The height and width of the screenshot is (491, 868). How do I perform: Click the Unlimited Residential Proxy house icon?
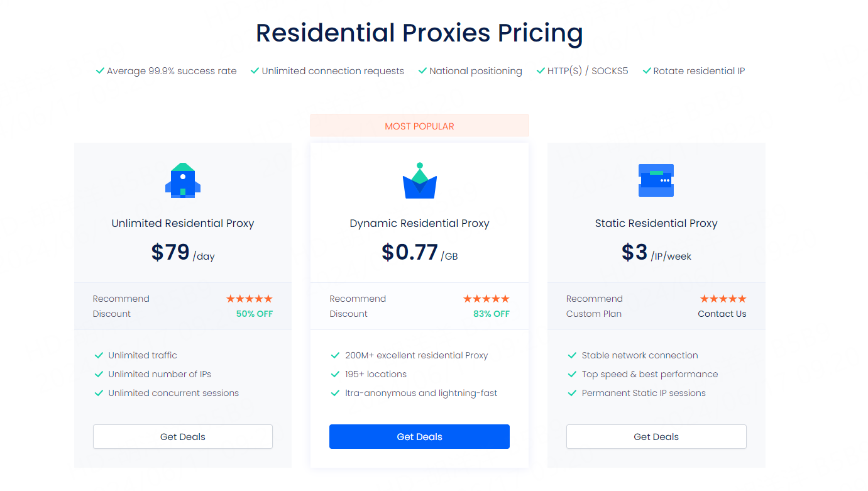(183, 180)
